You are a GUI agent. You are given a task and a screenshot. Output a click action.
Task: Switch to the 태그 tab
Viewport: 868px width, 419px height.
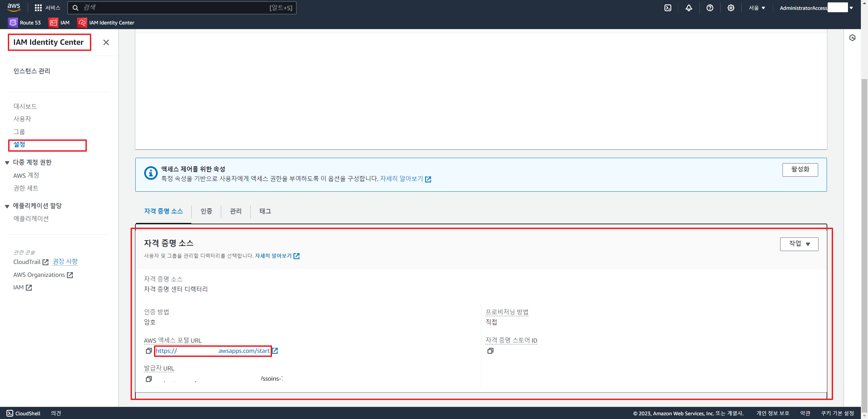pyautogui.click(x=265, y=211)
